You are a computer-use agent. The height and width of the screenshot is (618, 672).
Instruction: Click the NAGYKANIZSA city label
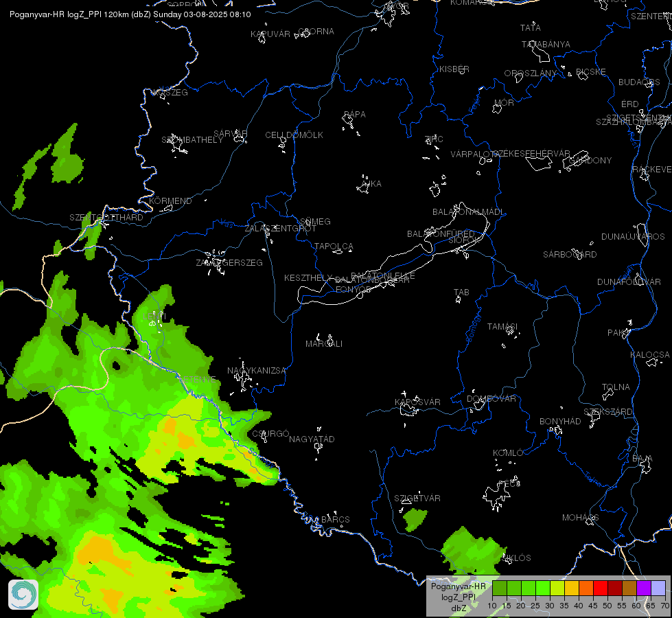click(x=256, y=371)
